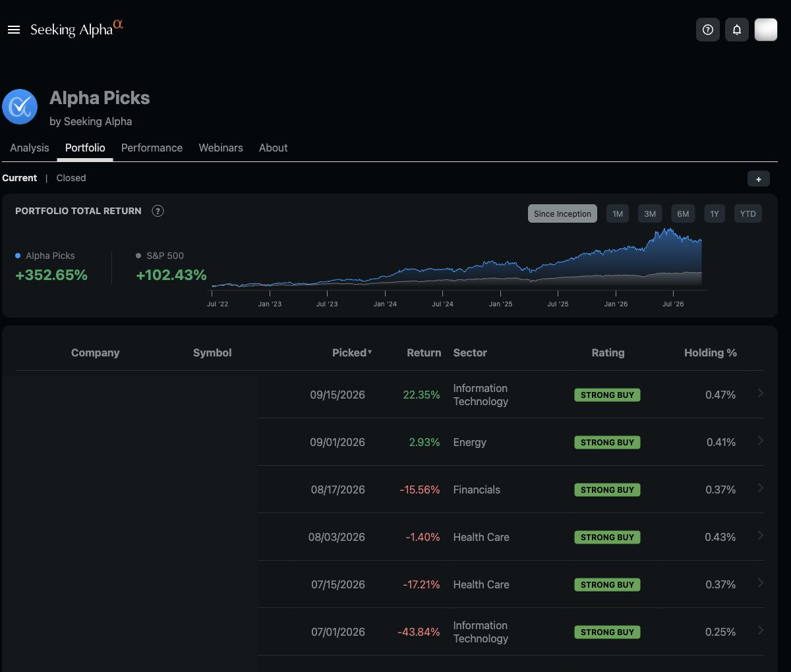Open the hamburger navigation menu

14,30
